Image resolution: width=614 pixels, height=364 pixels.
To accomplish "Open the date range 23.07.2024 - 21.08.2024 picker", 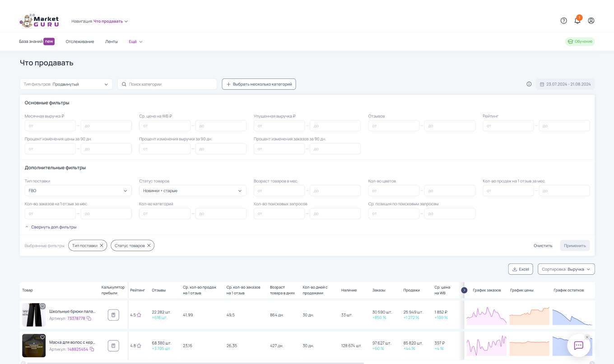I will pos(565,84).
